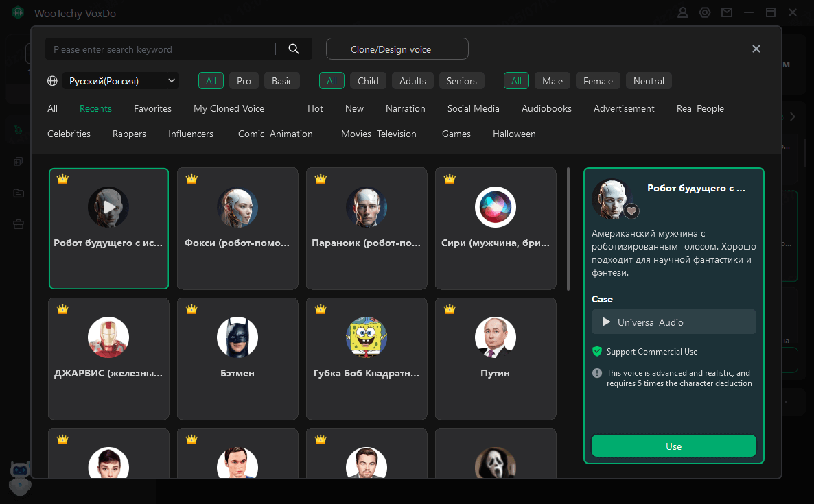Click the Clone/Design voice button

(397, 49)
